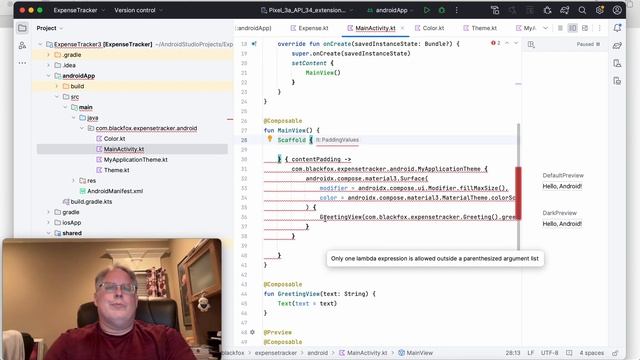Toggle the Paused preview status
Screen dimensions: 640x360
[588, 44]
